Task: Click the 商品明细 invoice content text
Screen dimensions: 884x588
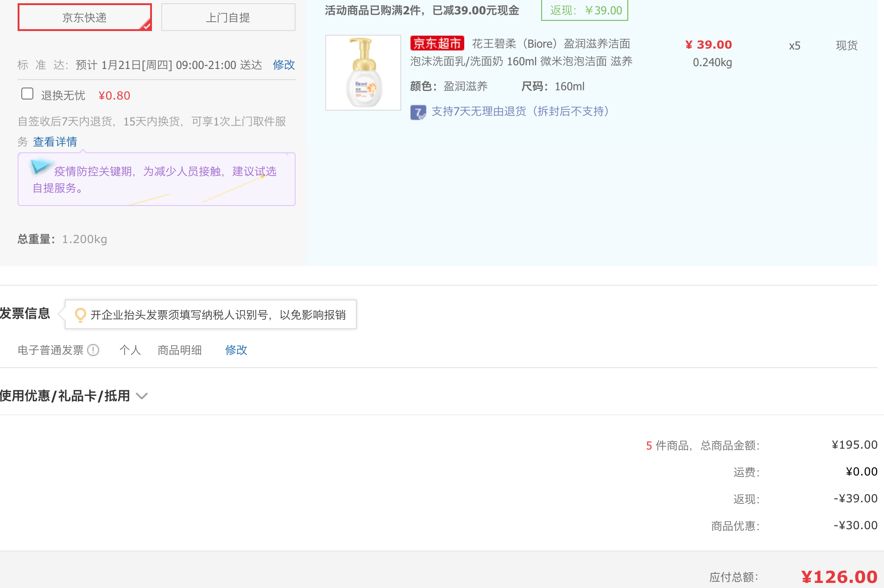Action: (x=180, y=350)
